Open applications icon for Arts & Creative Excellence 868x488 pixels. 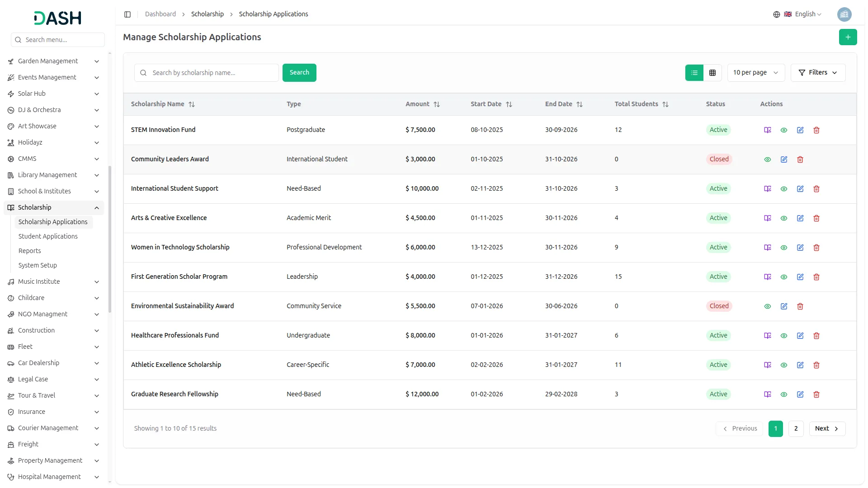768,218
